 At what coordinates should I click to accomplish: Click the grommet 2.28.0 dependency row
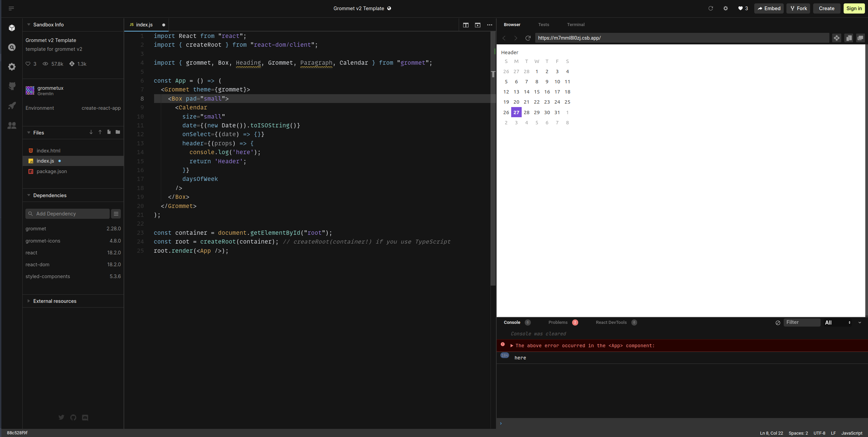pos(73,229)
